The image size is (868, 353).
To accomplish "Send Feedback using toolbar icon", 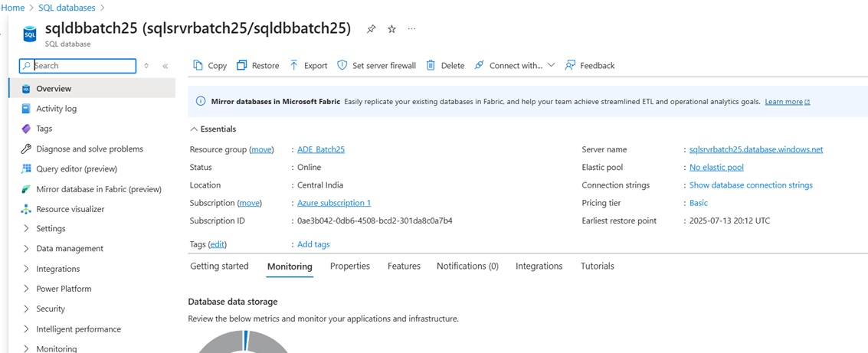I will point(570,66).
